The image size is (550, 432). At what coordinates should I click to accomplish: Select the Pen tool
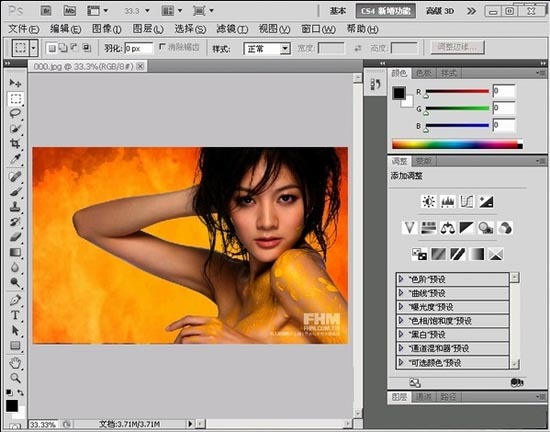(x=15, y=300)
